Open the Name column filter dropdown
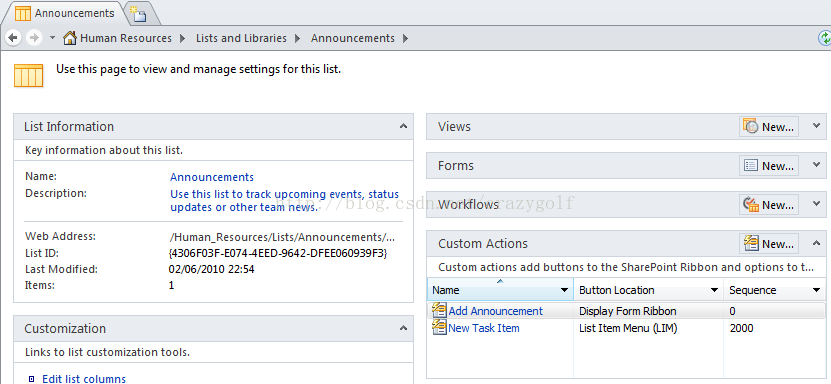831x384 pixels. pos(564,290)
